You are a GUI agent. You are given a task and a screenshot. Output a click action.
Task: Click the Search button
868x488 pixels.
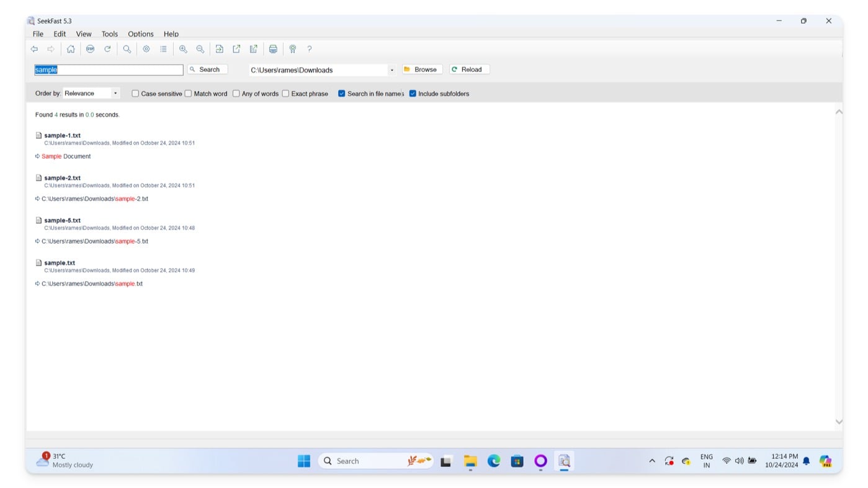(208, 69)
